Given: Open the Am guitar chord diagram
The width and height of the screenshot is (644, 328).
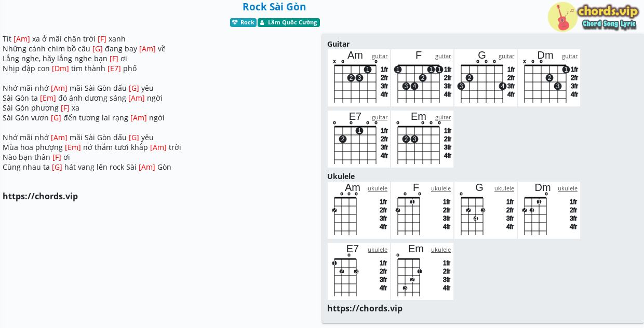Looking at the screenshot, I should [x=359, y=78].
